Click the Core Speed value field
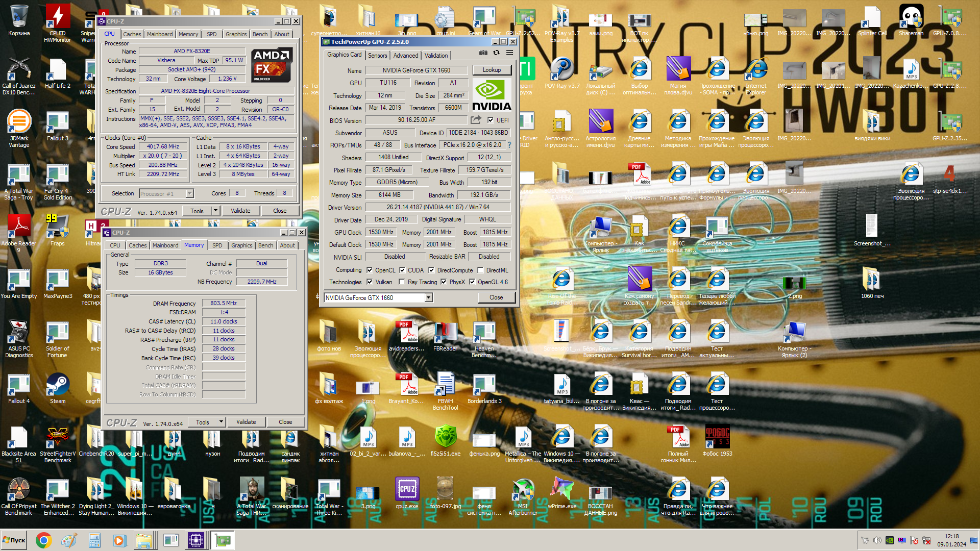Image resolution: width=980 pixels, height=551 pixels. (163, 147)
